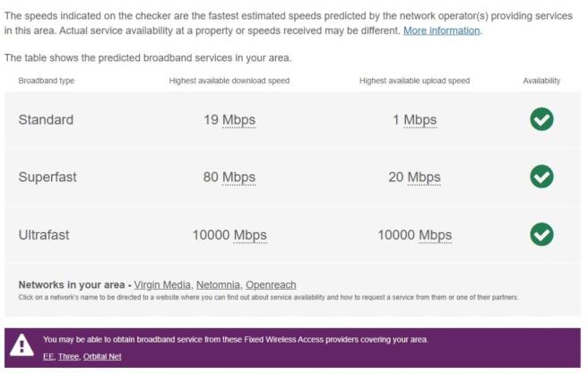This screenshot has height=374, width=588.
Task: Click Mbps abbreviation beside Ultrafast 10000 upload
Action: 436,235
